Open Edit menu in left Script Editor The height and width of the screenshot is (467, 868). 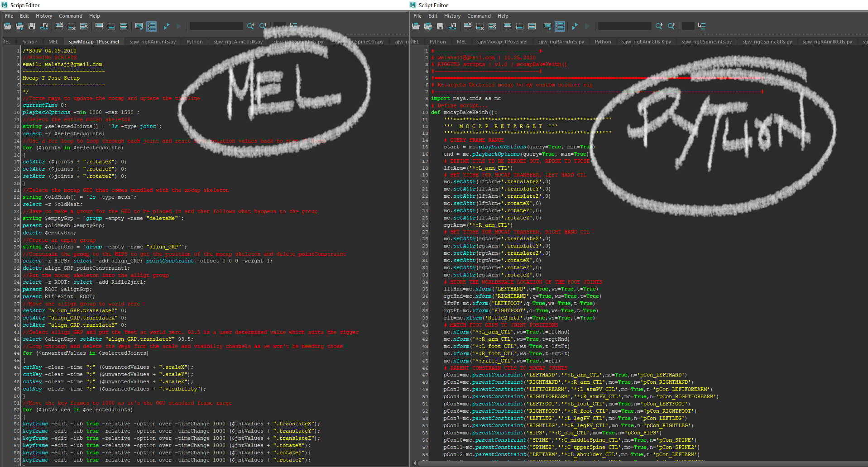24,16
